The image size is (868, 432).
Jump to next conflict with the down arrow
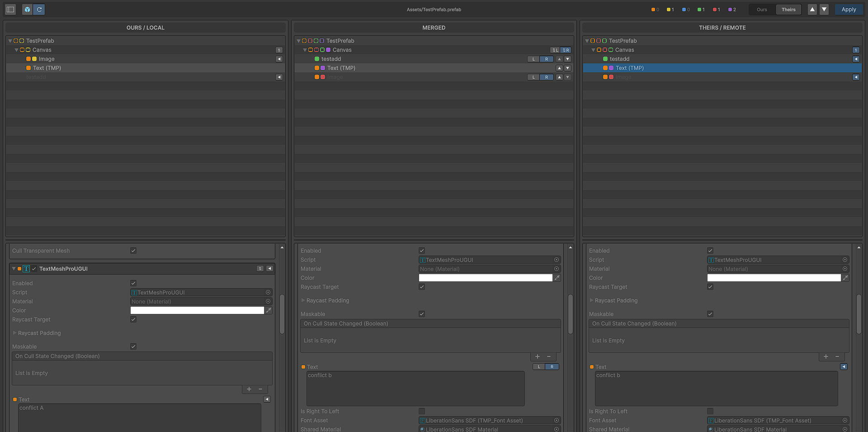click(x=824, y=9)
